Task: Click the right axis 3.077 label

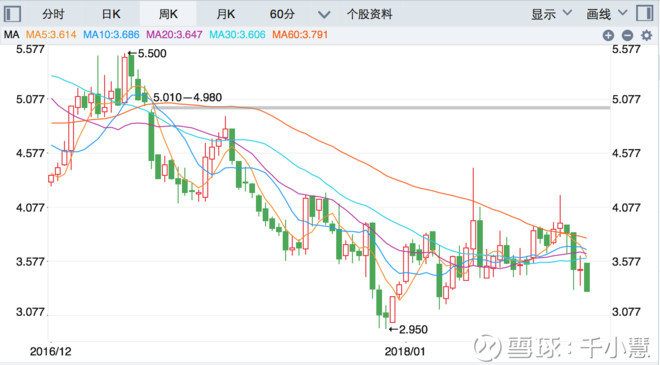Action: (626, 312)
